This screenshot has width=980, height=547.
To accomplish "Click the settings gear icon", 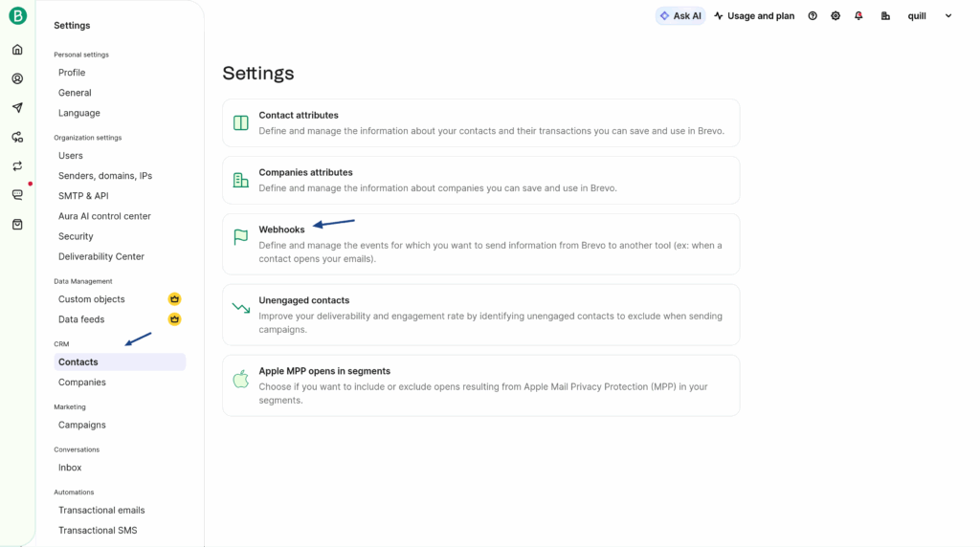I will pyautogui.click(x=835, y=16).
